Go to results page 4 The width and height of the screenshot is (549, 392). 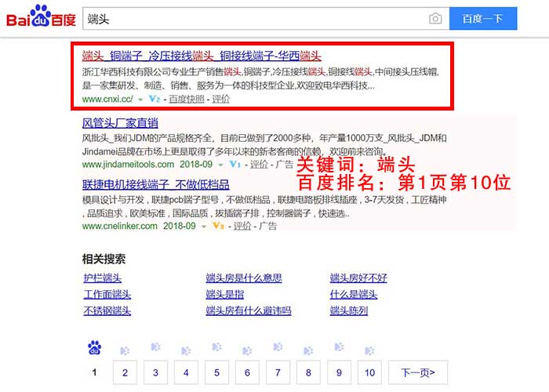[x=186, y=372]
